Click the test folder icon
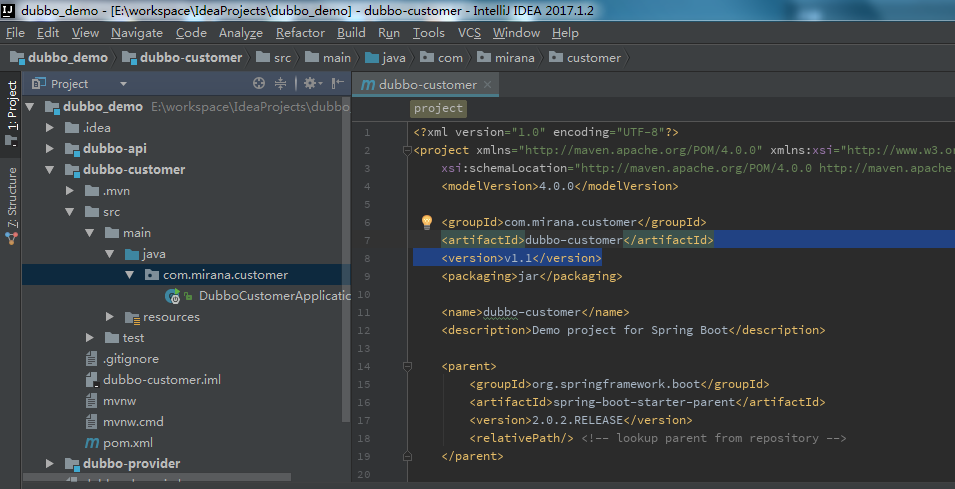This screenshot has width=955, height=489. point(112,337)
